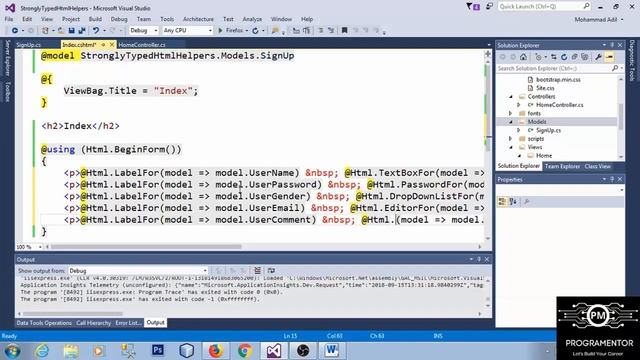Click the Undo arrow icon
The width and height of the screenshot is (640, 360).
pos(96,31)
